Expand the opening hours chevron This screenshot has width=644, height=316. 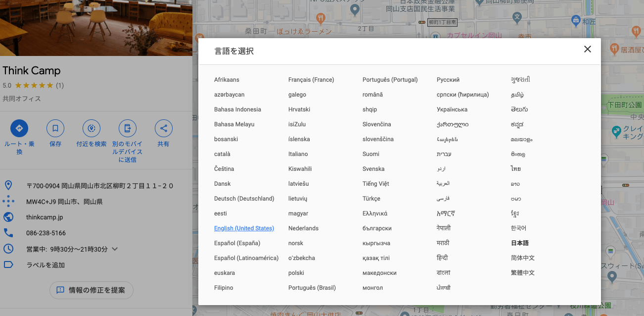point(115,249)
